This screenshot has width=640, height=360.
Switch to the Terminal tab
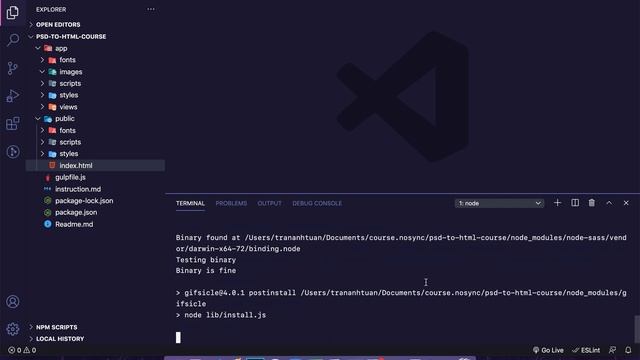pyautogui.click(x=190, y=203)
